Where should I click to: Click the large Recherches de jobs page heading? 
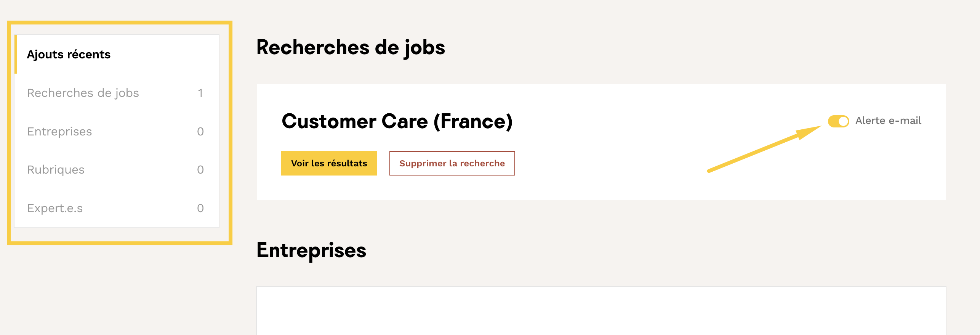(351, 48)
